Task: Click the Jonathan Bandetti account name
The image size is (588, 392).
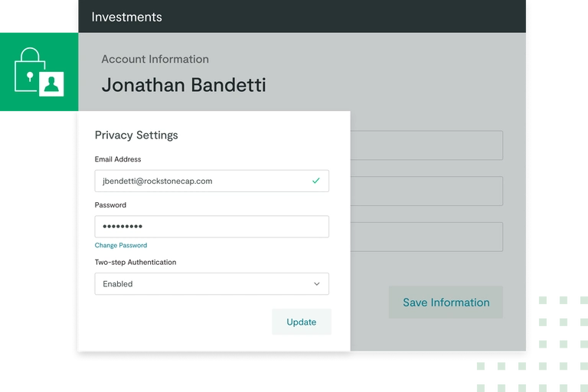Action: [x=184, y=84]
